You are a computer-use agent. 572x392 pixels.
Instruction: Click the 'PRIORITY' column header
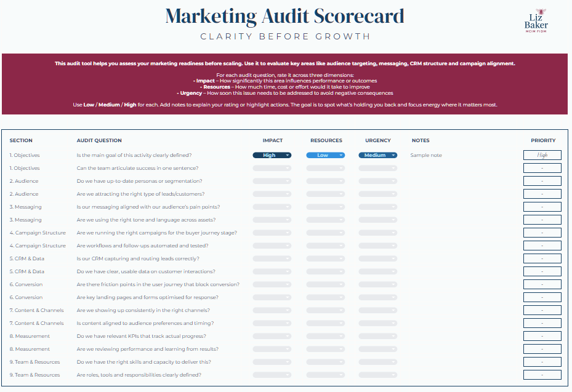pos(543,140)
